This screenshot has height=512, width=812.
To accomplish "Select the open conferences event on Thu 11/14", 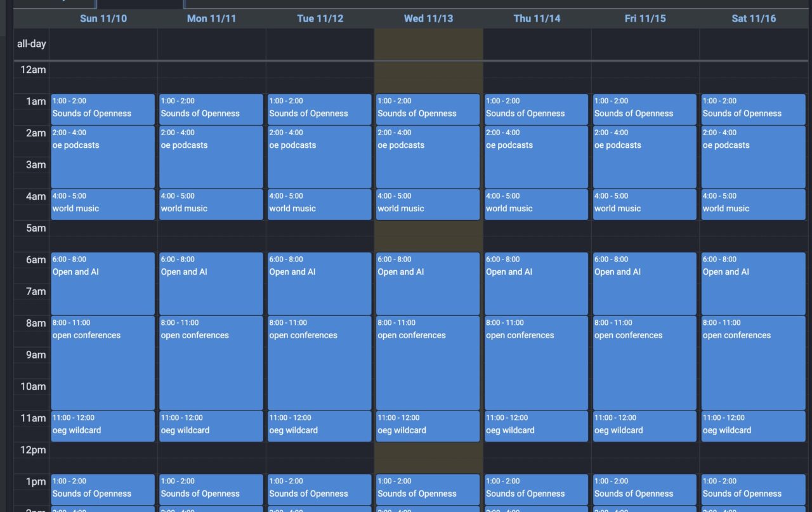I will pos(537,363).
